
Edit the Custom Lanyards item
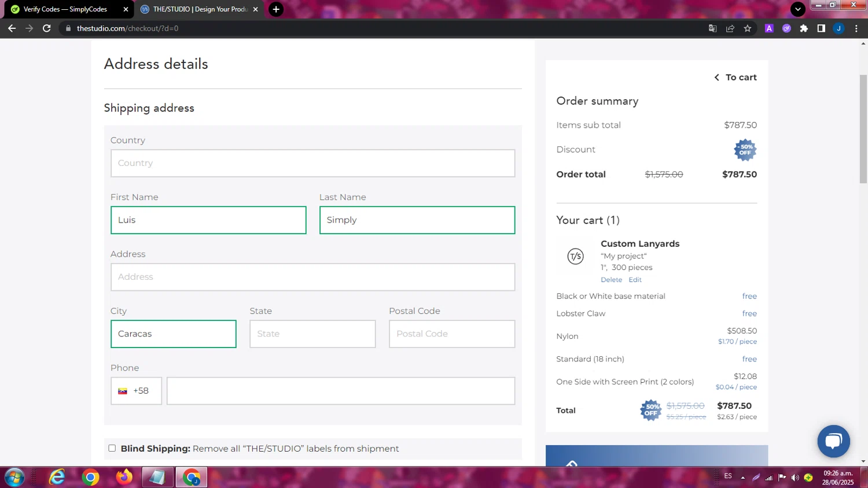tap(635, 280)
